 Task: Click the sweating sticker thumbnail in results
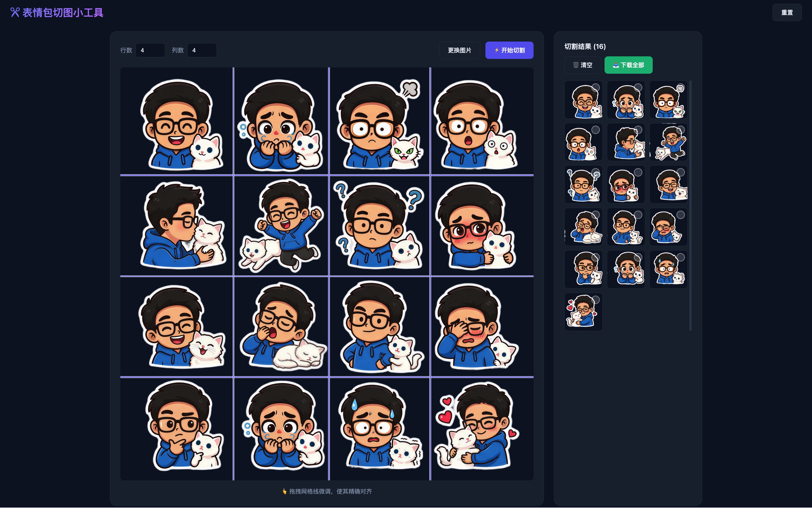[x=668, y=269]
